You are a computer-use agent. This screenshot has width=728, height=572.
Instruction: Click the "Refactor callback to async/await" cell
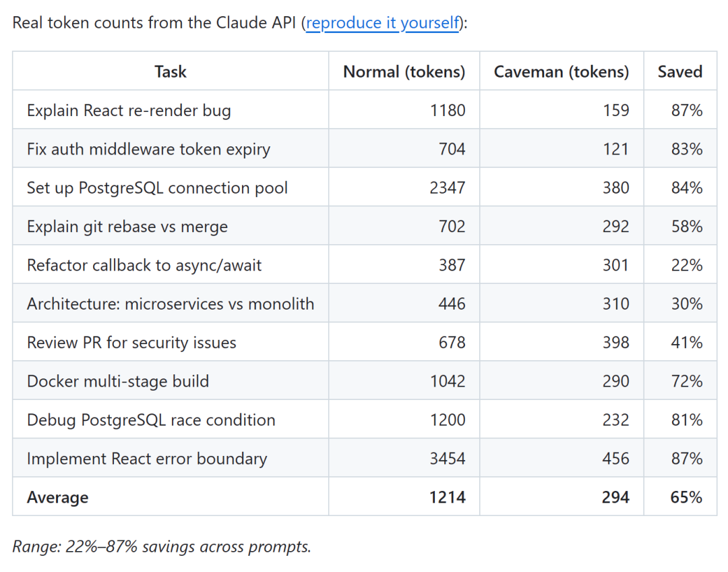click(144, 265)
